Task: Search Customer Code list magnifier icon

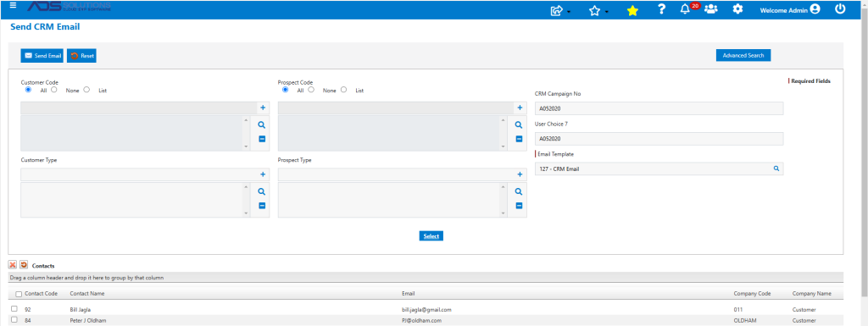Action: tap(262, 125)
